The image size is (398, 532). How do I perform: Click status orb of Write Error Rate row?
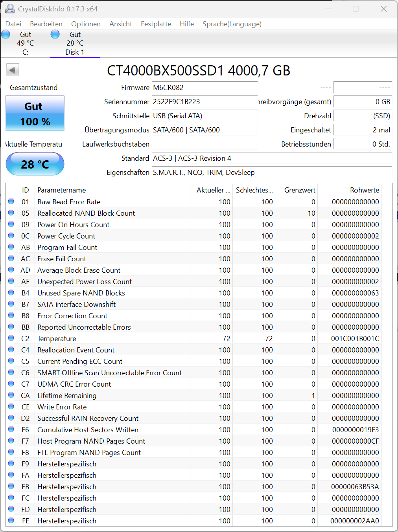(x=11, y=406)
